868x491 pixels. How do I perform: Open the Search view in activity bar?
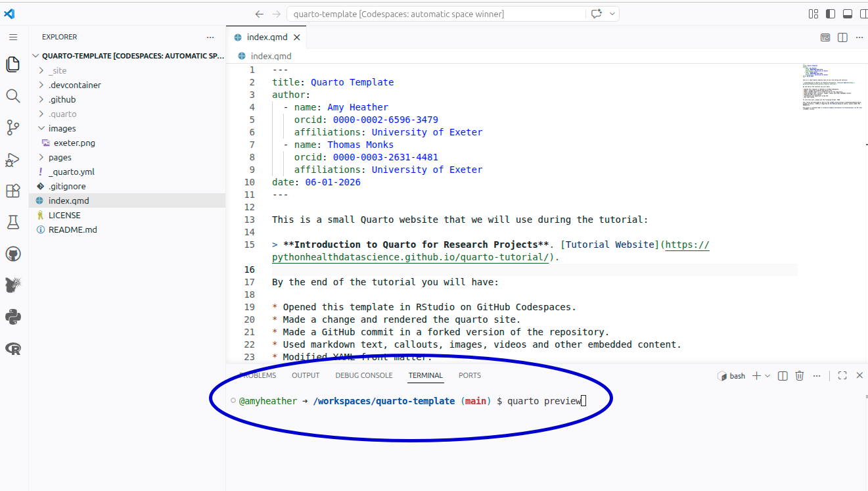coord(13,96)
